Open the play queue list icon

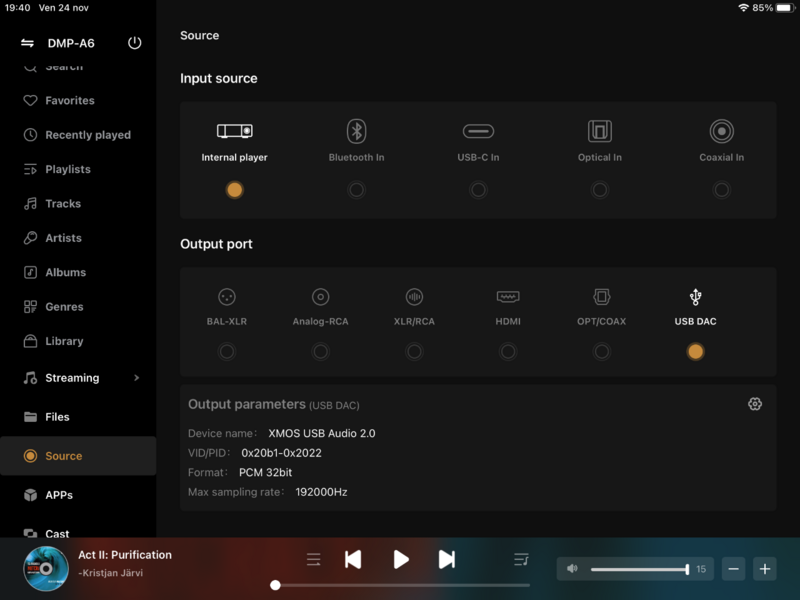[x=521, y=560]
